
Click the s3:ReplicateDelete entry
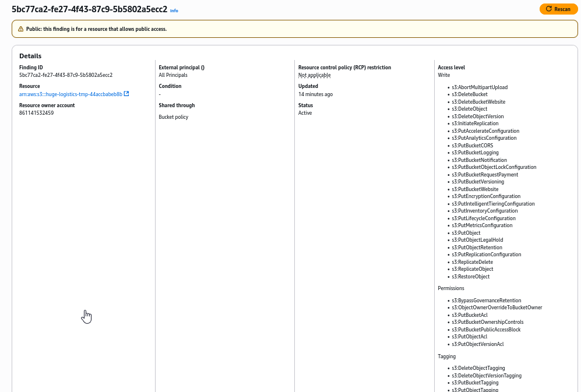tap(473, 262)
